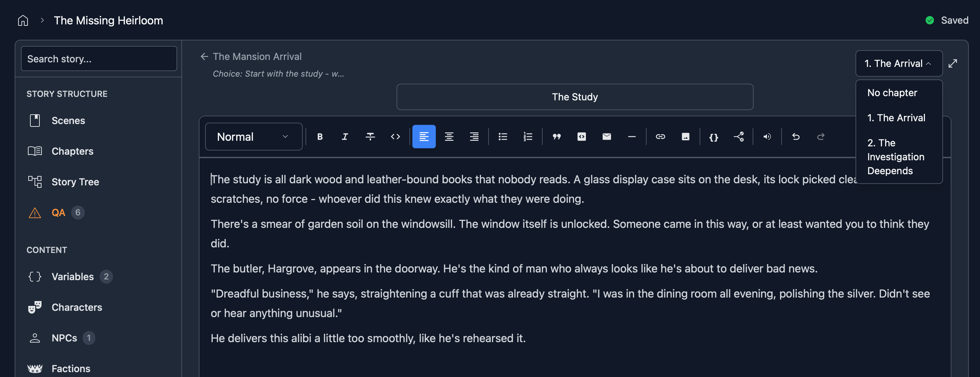980x377 pixels.
Task: Insert a code block
Action: 582,137
